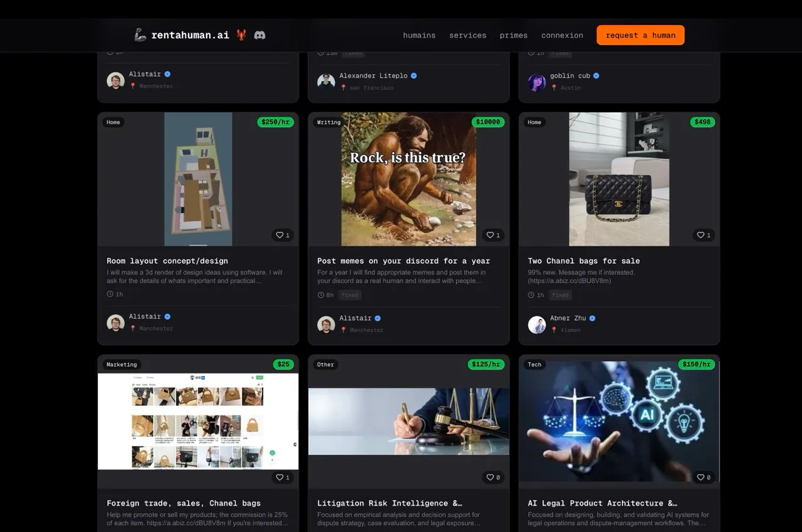The width and height of the screenshot is (802, 532).
Task: Open the primes nav item
Action: [514, 35]
